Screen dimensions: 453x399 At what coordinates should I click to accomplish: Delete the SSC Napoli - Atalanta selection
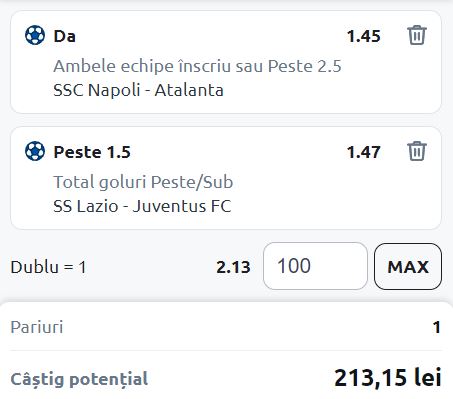coord(417,35)
